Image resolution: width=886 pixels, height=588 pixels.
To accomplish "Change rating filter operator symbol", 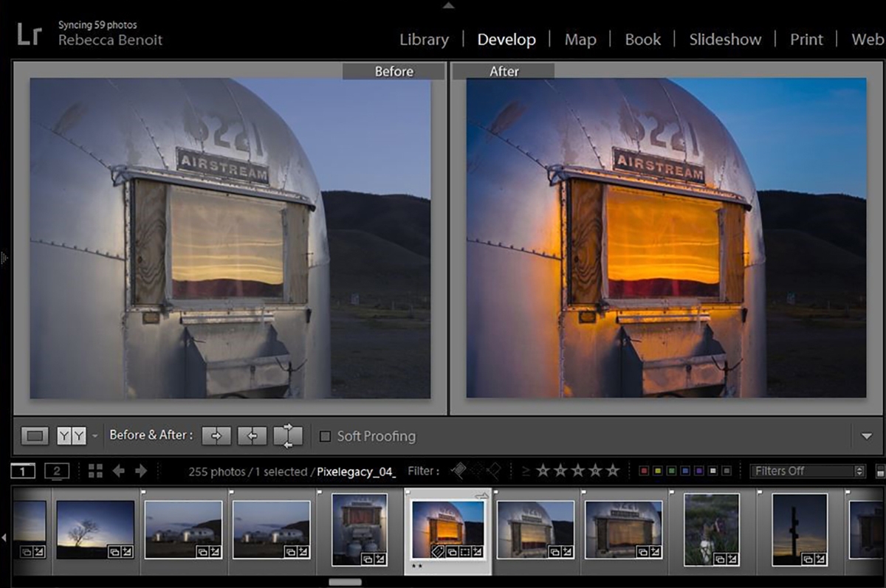I will tap(526, 471).
